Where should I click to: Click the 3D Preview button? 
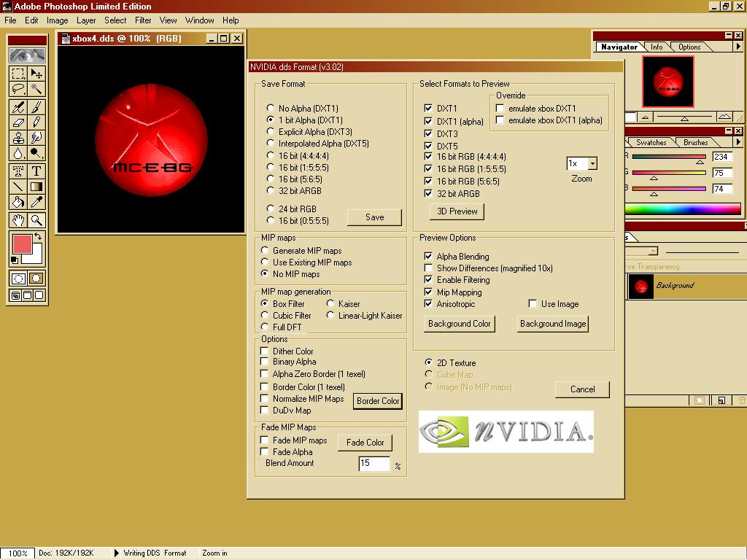point(457,211)
